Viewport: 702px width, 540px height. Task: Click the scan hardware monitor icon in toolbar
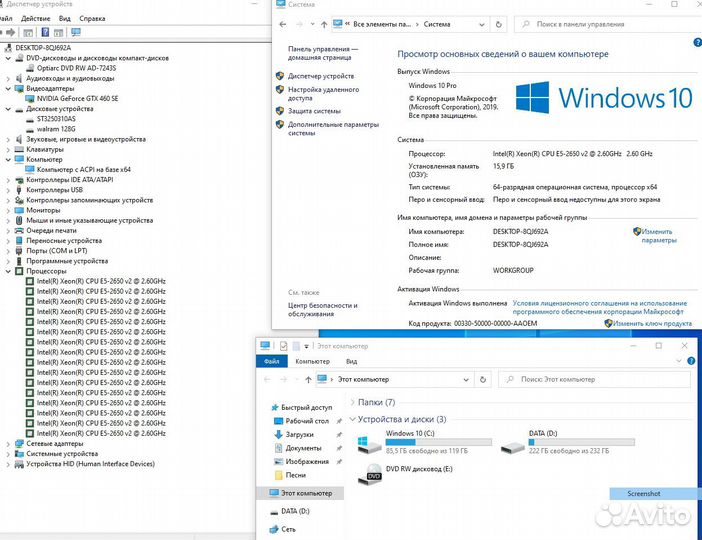(x=76, y=32)
